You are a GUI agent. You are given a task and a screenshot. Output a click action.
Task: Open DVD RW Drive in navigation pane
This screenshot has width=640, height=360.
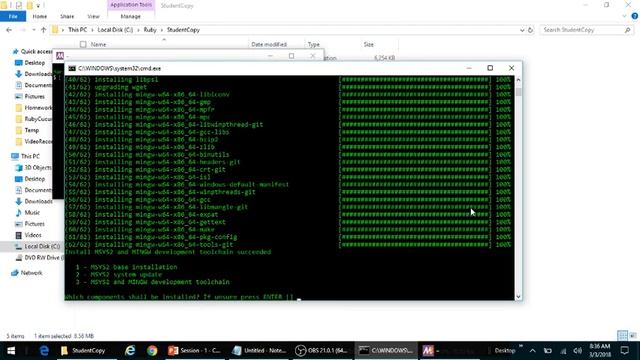click(39, 258)
